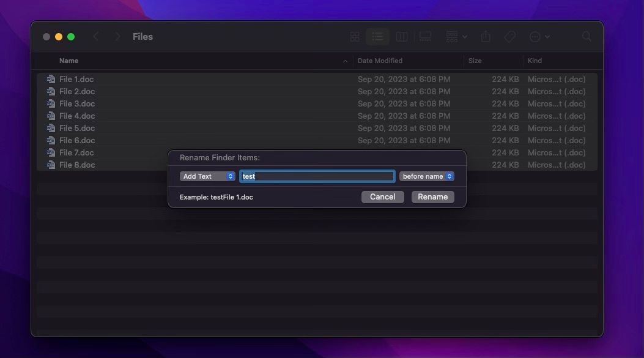Click the forward navigation arrow
Viewport: 644px width, 358px height.
(117, 36)
